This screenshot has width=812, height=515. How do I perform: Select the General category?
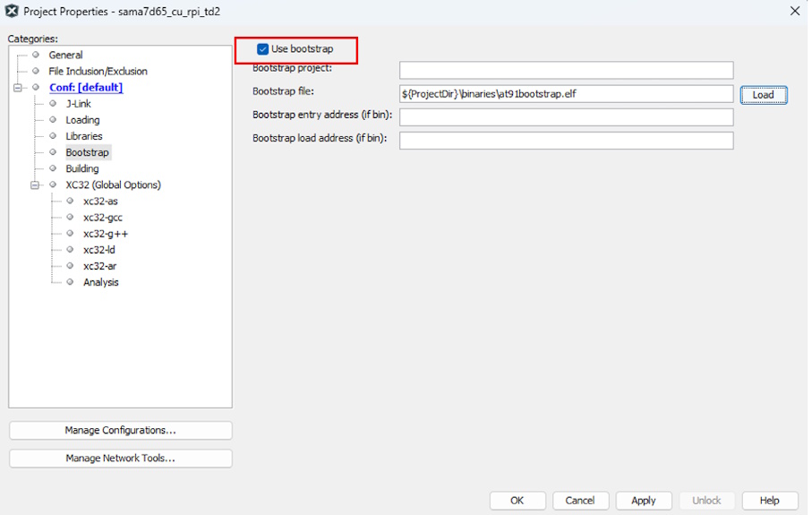tap(65, 56)
